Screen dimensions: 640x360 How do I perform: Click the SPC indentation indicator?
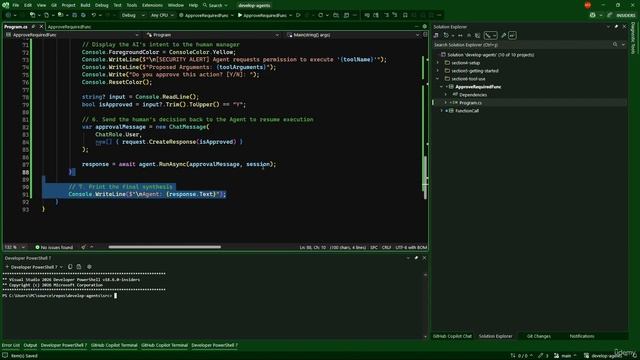373,247
